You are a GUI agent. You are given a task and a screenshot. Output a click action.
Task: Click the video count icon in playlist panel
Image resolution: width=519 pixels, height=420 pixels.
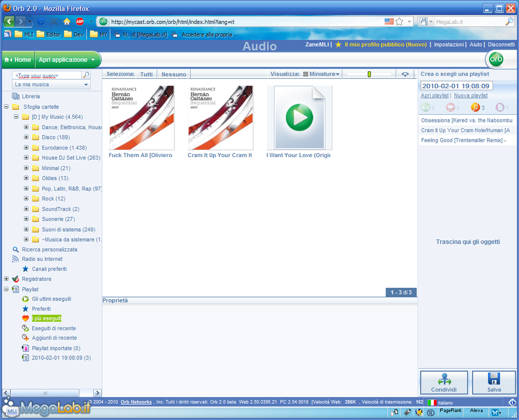pyautogui.click(x=450, y=107)
